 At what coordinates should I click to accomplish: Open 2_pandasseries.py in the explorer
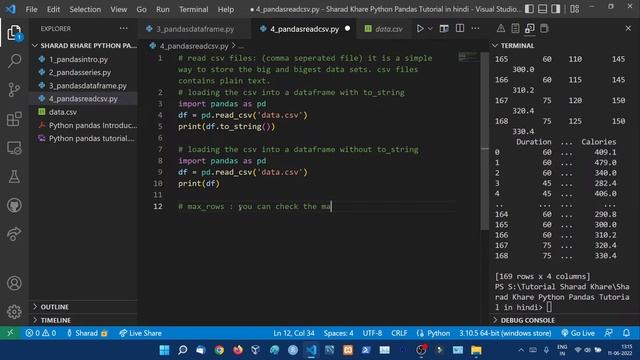[x=80, y=72]
